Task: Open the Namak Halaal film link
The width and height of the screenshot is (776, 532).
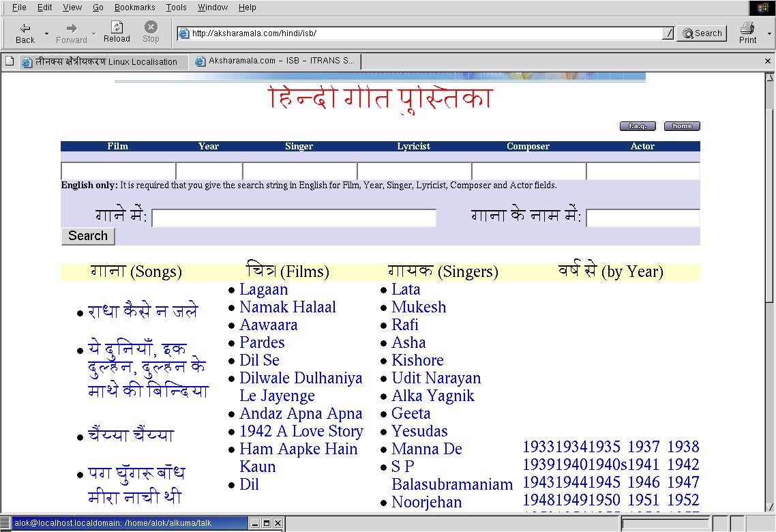Action: [x=288, y=308]
